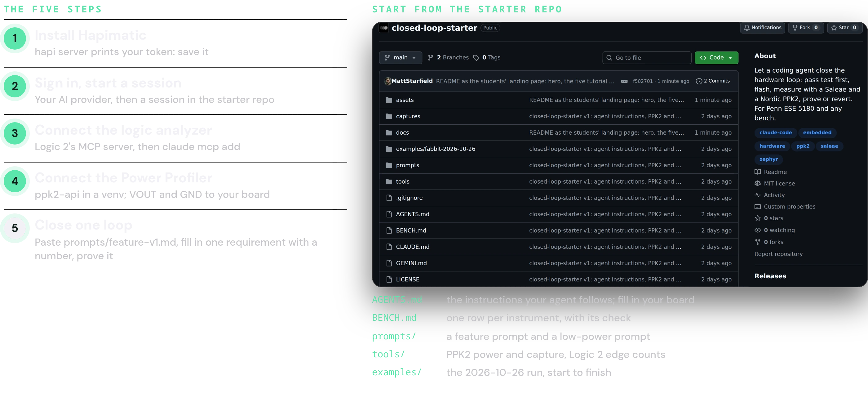Image resolution: width=868 pixels, height=402 pixels.
Task: Open the Releases heading link
Action: [x=770, y=276]
